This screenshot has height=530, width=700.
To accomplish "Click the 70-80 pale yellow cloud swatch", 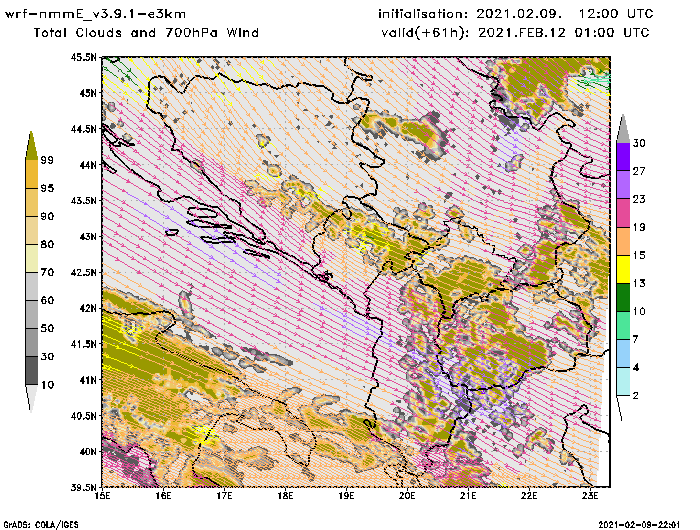I will click(32, 259).
